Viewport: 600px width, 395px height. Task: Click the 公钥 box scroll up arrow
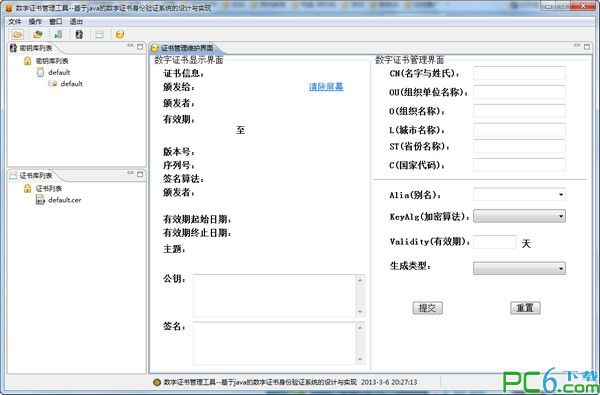click(360, 280)
